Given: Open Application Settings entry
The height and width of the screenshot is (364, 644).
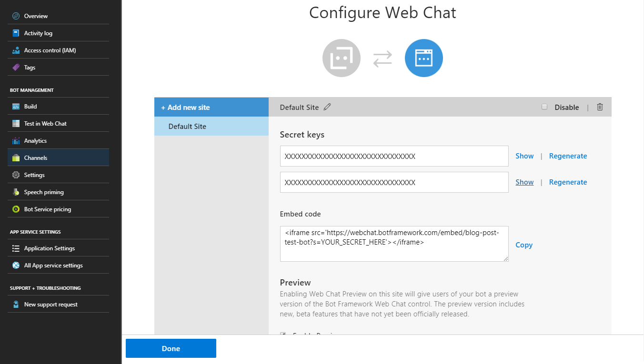Looking at the screenshot, I should pyautogui.click(x=58, y=248).
